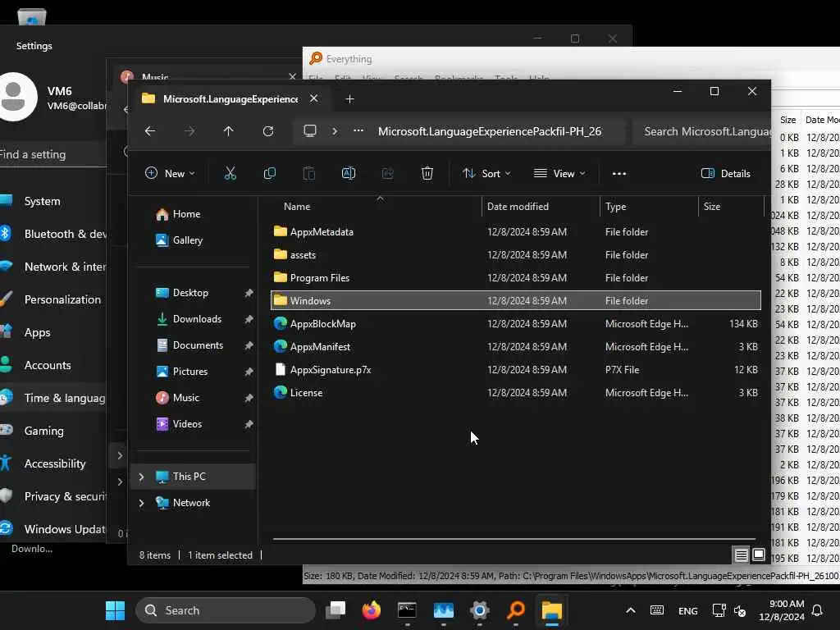Viewport: 840px width, 630px height.
Task: Click the Cut scissors icon in File Explorer toolbar
Action: 230,173
